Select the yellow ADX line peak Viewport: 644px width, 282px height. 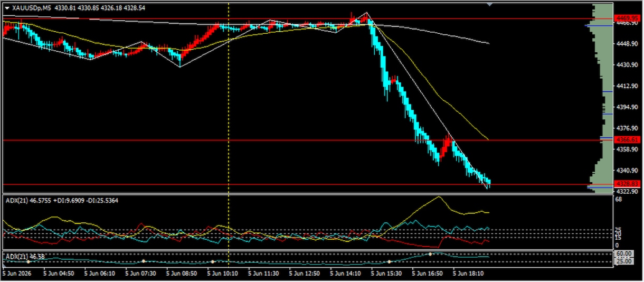(x=438, y=197)
